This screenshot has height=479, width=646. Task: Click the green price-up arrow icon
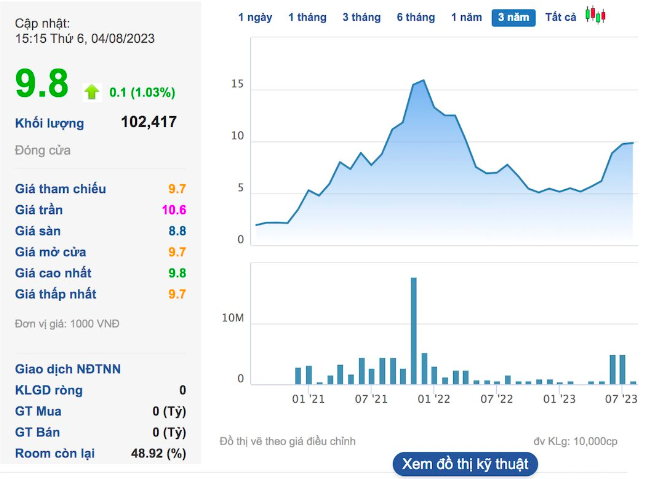(92, 92)
